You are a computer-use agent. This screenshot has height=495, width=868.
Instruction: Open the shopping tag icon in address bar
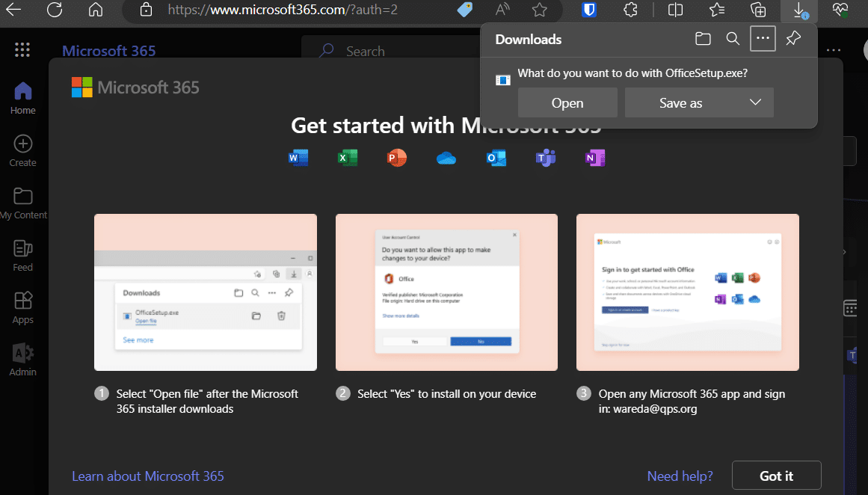coord(464,10)
